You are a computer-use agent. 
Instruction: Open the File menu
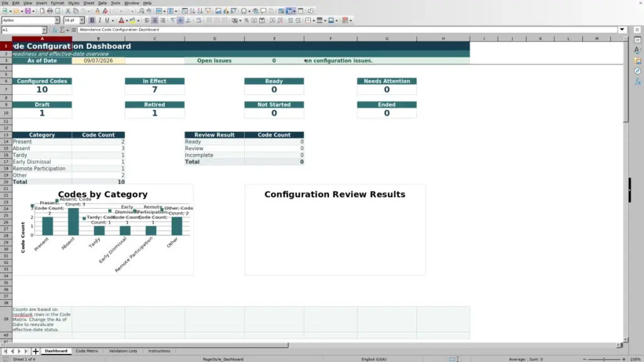click(x=5, y=3)
